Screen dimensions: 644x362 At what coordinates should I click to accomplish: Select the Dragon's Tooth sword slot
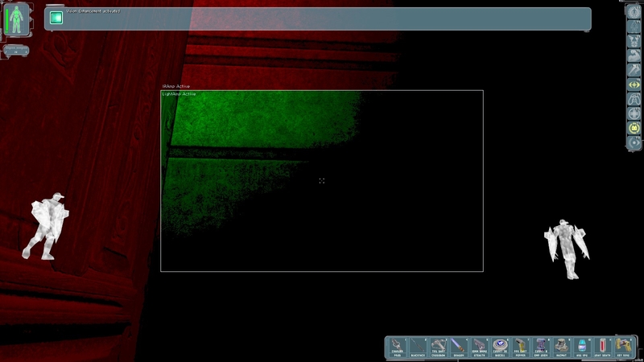[x=459, y=348]
